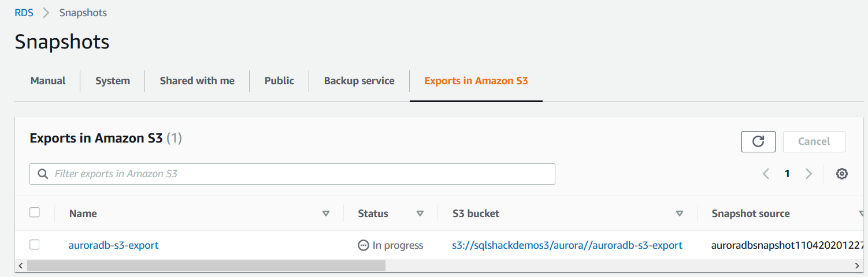The height and width of the screenshot is (277, 868).
Task: Navigate to RDS breadcrumb link
Action: coord(24,13)
